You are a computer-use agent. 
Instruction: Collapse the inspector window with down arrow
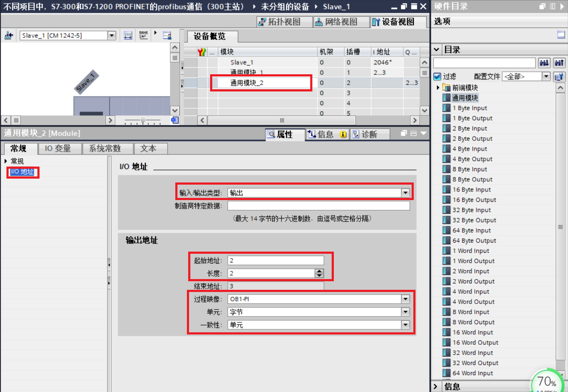point(424,134)
